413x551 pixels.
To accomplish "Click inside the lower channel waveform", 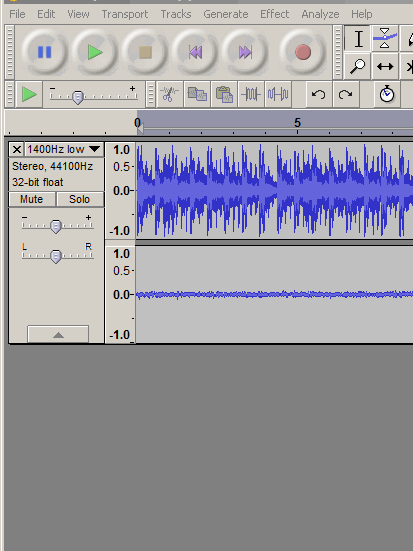I will pyautogui.click(x=274, y=294).
